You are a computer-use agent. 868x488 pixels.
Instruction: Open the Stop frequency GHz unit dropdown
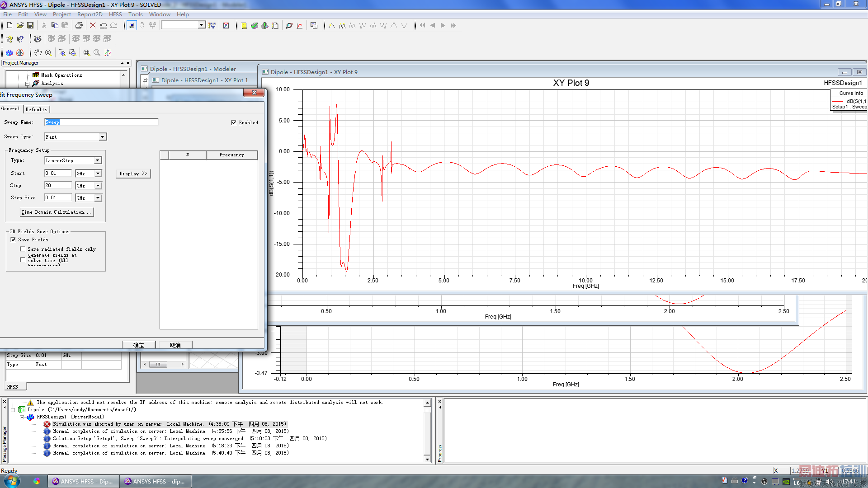click(97, 186)
